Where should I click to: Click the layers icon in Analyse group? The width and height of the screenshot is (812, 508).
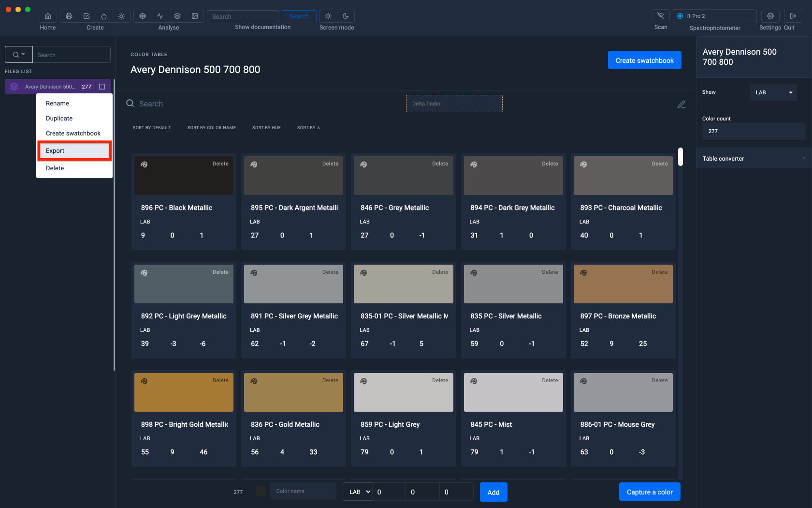177,16
